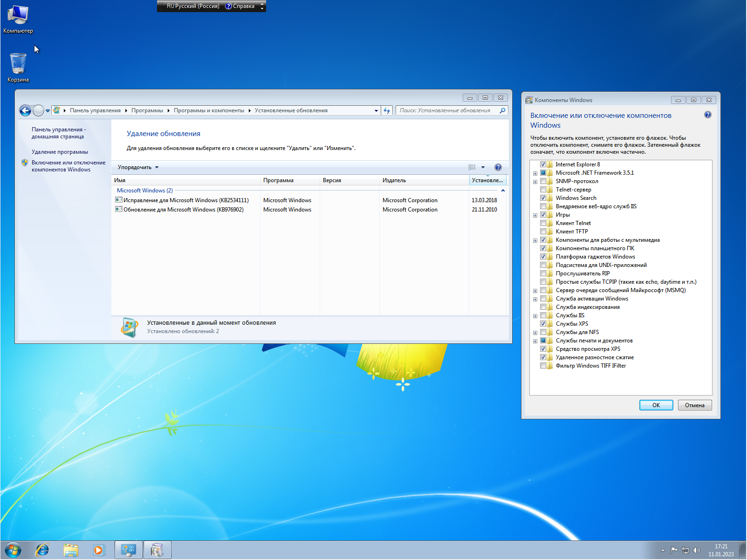Screen dimensions: 747x560
Task: Sort by Установлено column header
Action: point(487,180)
